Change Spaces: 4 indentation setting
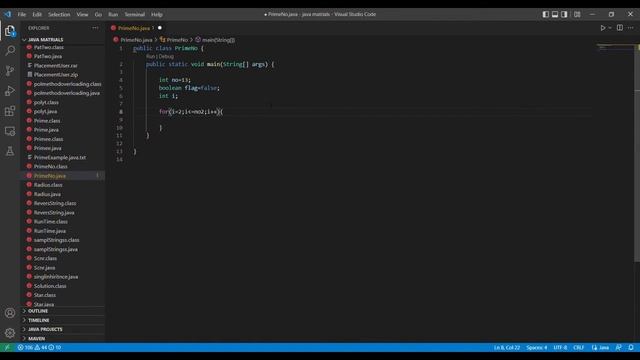 (x=536, y=347)
